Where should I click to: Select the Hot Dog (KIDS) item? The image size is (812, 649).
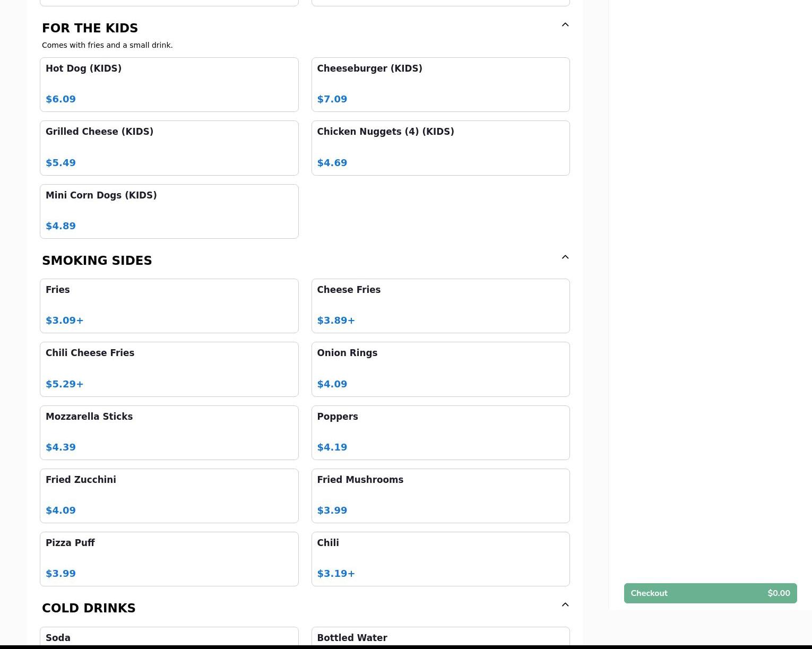point(169,84)
